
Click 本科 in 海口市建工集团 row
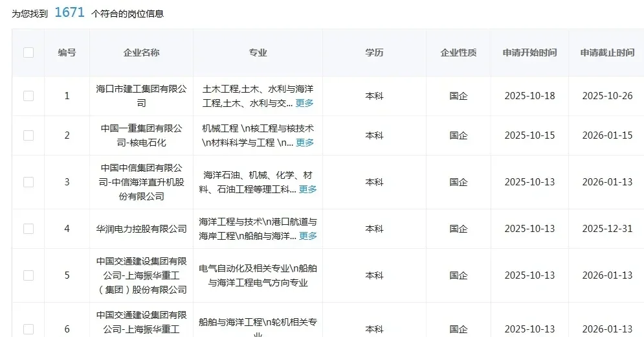point(374,96)
